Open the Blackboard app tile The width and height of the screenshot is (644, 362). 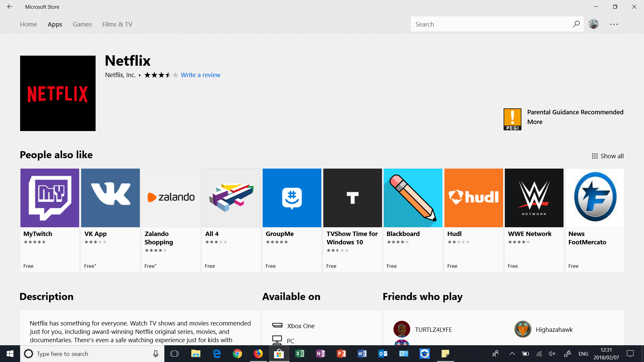pyautogui.click(x=413, y=220)
